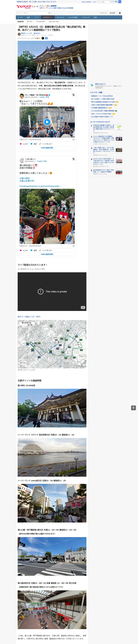Open ranking item 1 thumbnail
This screenshot has height=644, width=138.
pos(119,128)
